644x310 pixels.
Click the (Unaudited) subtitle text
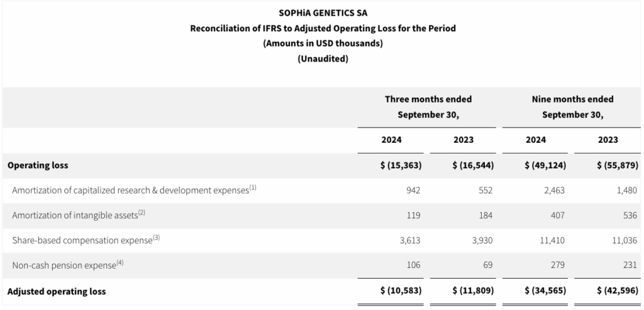click(x=323, y=59)
